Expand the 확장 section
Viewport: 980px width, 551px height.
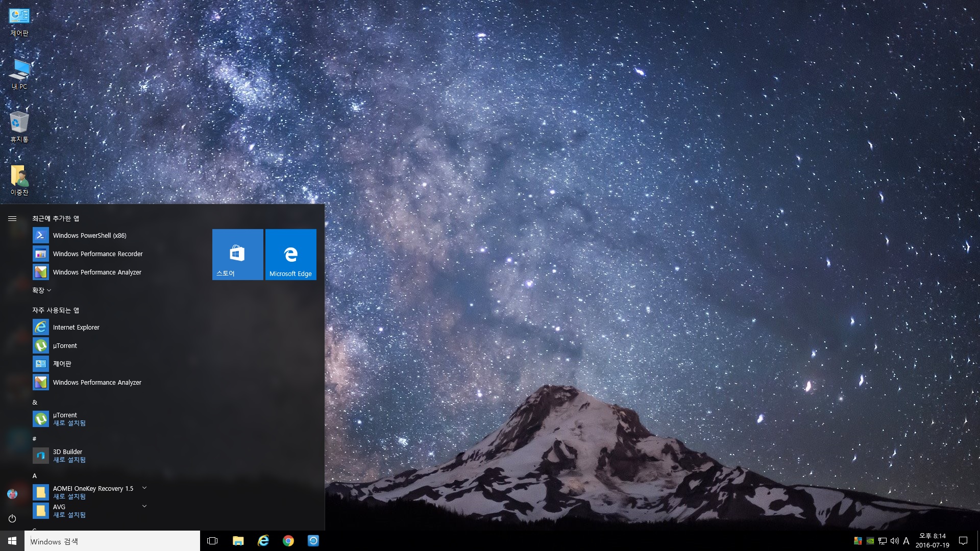[42, 290]
